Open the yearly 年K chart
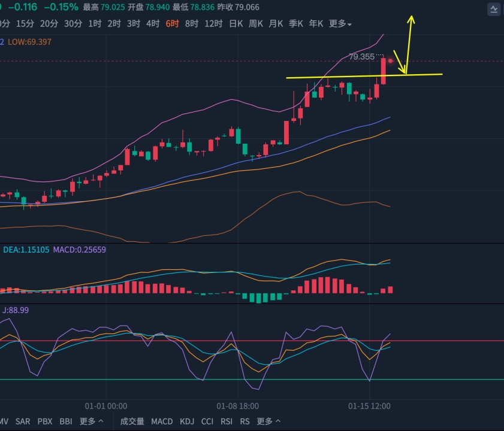 pyautogui.click(x=316, y=24)
